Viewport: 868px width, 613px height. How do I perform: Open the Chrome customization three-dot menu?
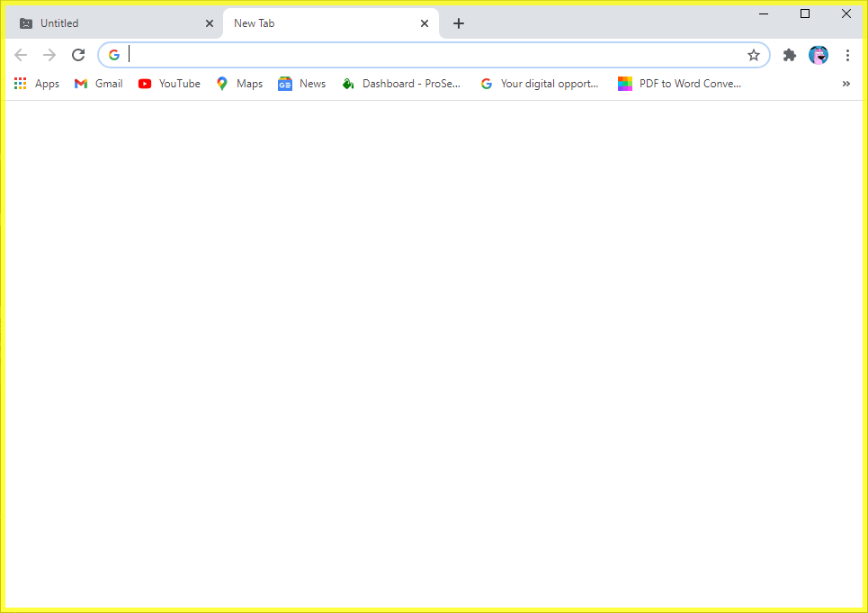(847, 54)
